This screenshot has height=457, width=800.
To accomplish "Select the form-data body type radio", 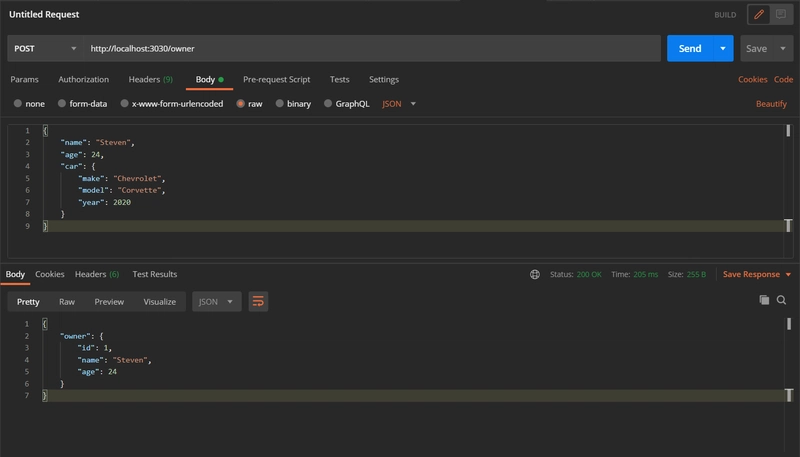I will point(62,104).
